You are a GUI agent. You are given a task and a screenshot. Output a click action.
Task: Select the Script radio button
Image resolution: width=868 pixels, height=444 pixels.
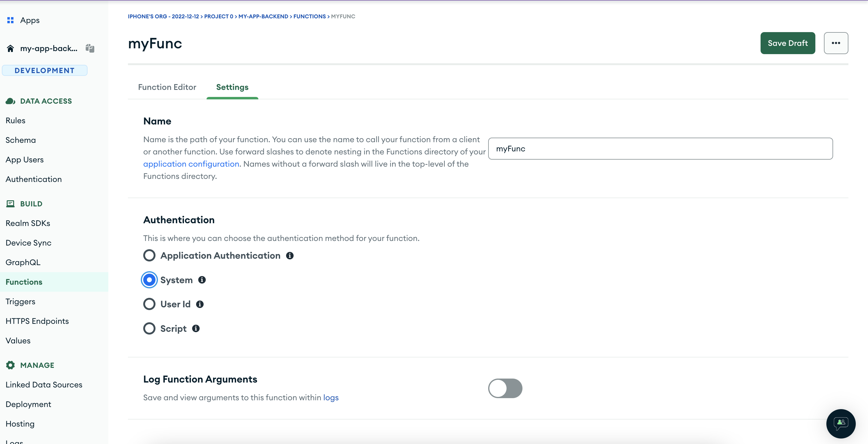(149, 328)
